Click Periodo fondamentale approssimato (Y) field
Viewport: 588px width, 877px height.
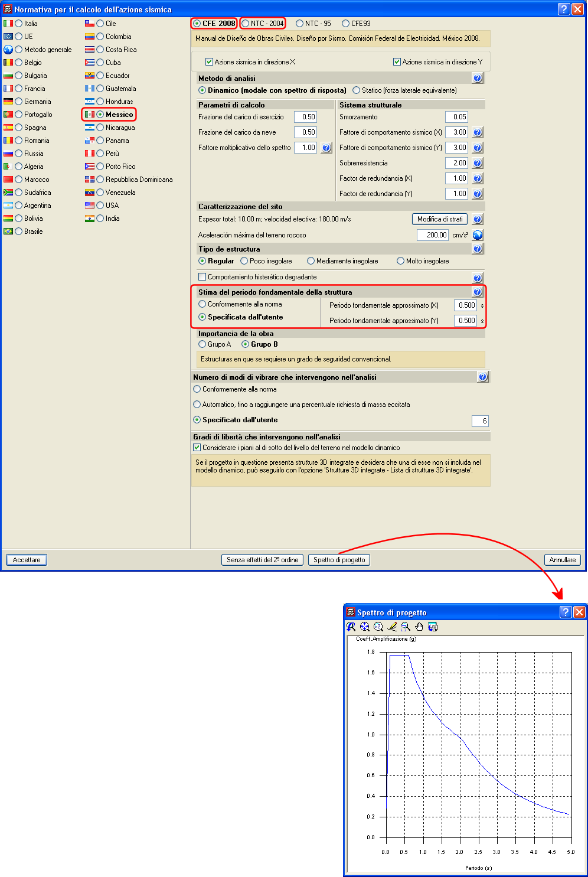click(x=465, y=321)
